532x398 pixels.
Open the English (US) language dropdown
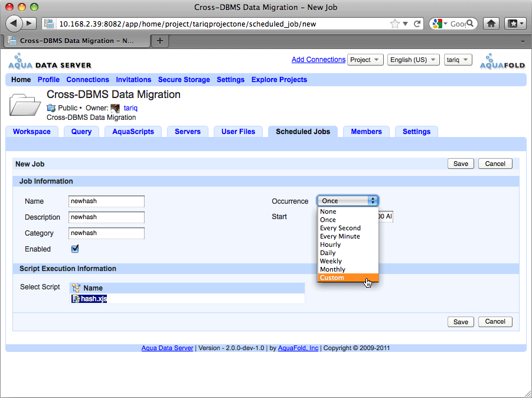[x=413, y=60]
